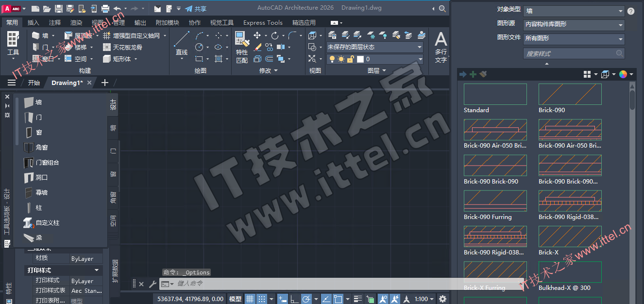Open the Drawing Source (图形源) dropdown
Screen dimensions: 644x304
pyautogui.click(x=574, y=24)
